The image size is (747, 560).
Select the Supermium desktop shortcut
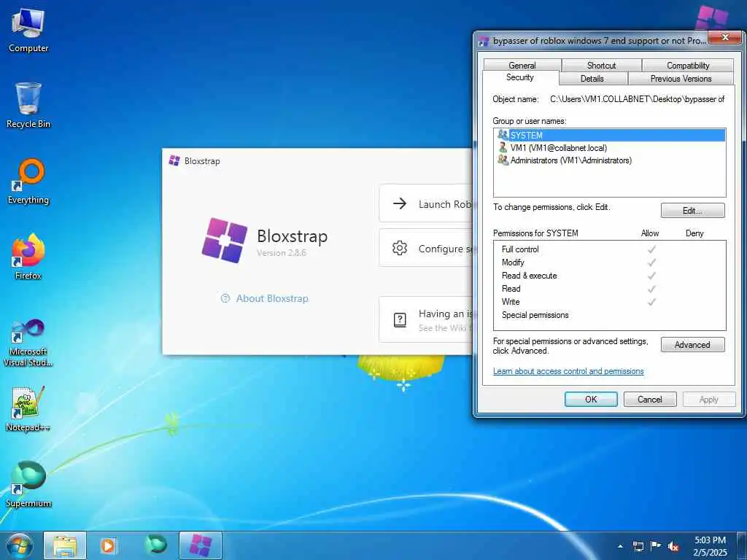tap(28, 484)
